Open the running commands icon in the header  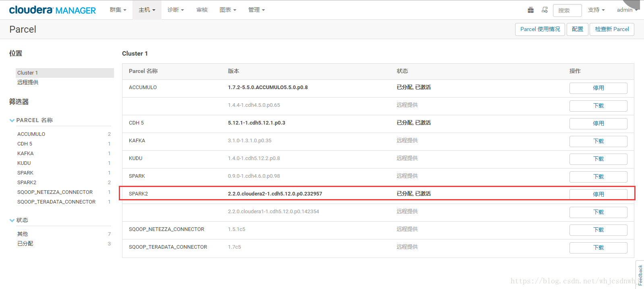pos(545,10)
